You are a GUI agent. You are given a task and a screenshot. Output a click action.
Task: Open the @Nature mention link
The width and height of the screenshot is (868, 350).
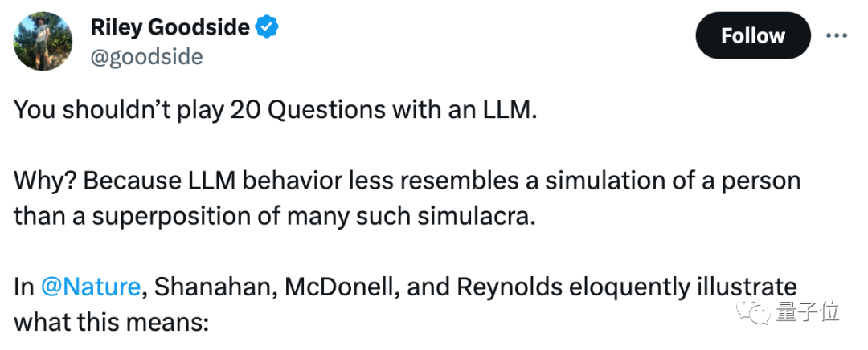[x=92, y=287]
